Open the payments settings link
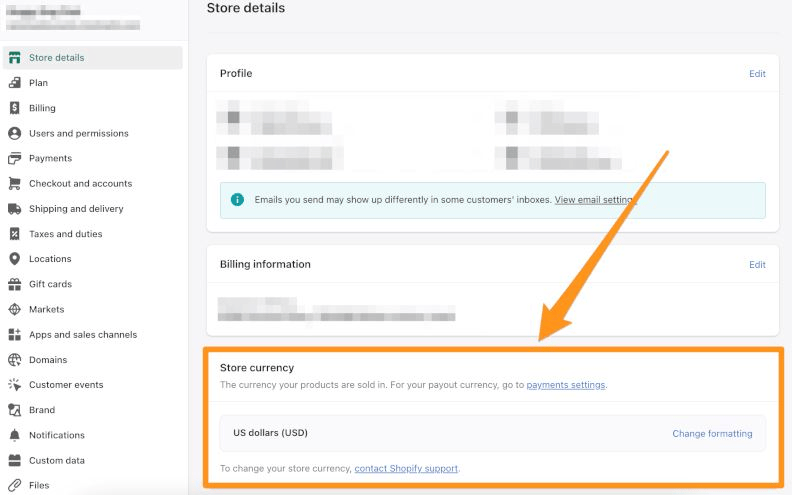 click(x=566, y=385)
